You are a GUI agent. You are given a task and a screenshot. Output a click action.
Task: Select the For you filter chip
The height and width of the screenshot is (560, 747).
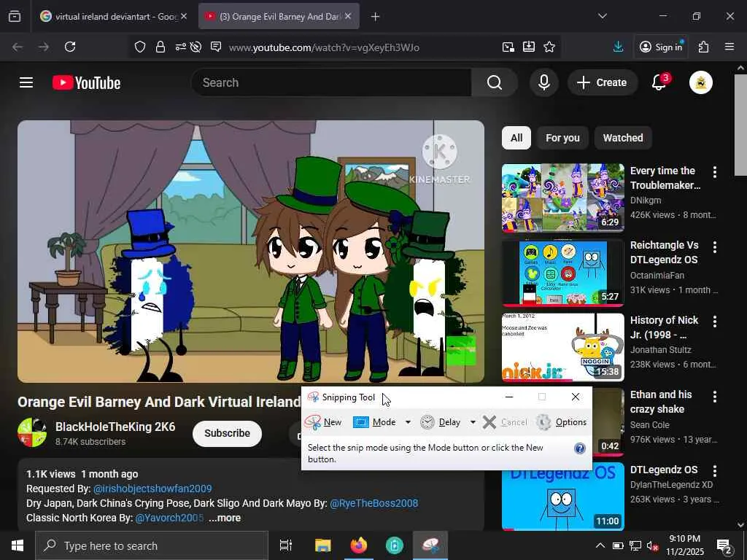(x=562, y=138)
